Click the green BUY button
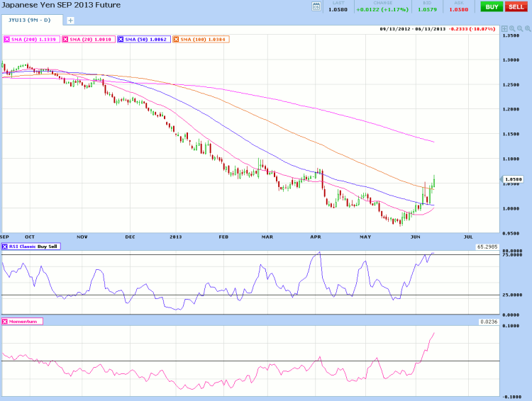 [491, 6]
